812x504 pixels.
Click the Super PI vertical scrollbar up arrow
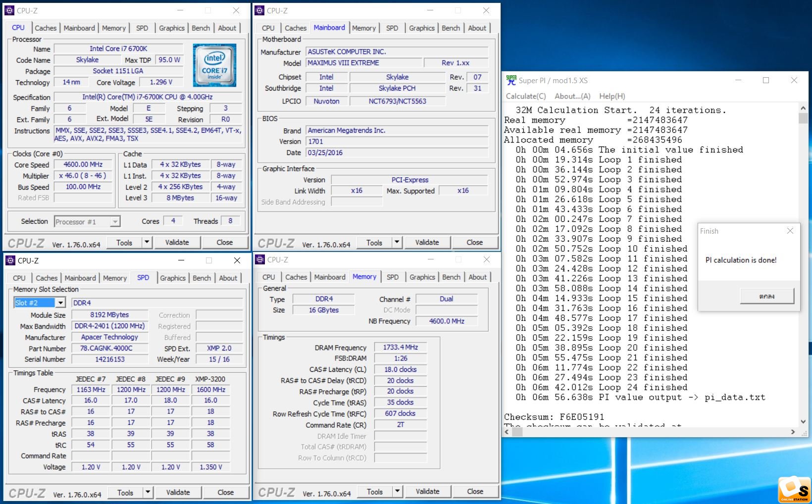tap(803, 108)
